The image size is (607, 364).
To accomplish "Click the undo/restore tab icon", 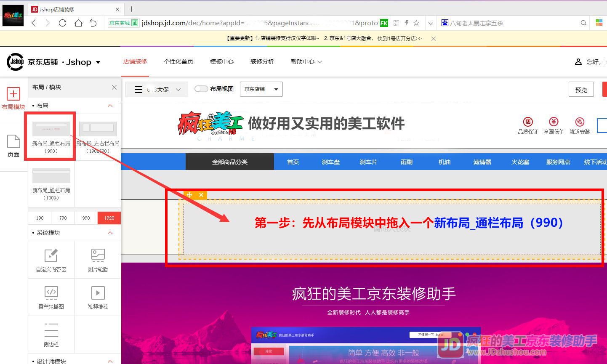I will (x=93, y=23).
